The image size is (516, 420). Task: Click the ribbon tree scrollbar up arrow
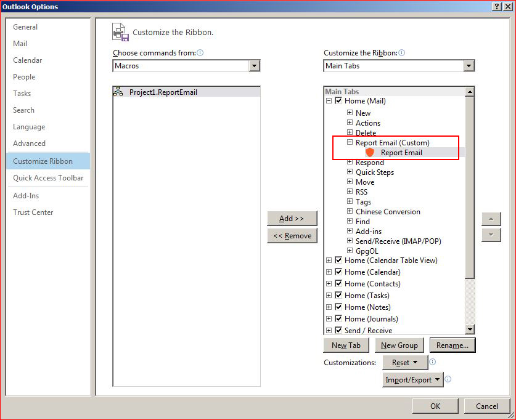point(470,92)
